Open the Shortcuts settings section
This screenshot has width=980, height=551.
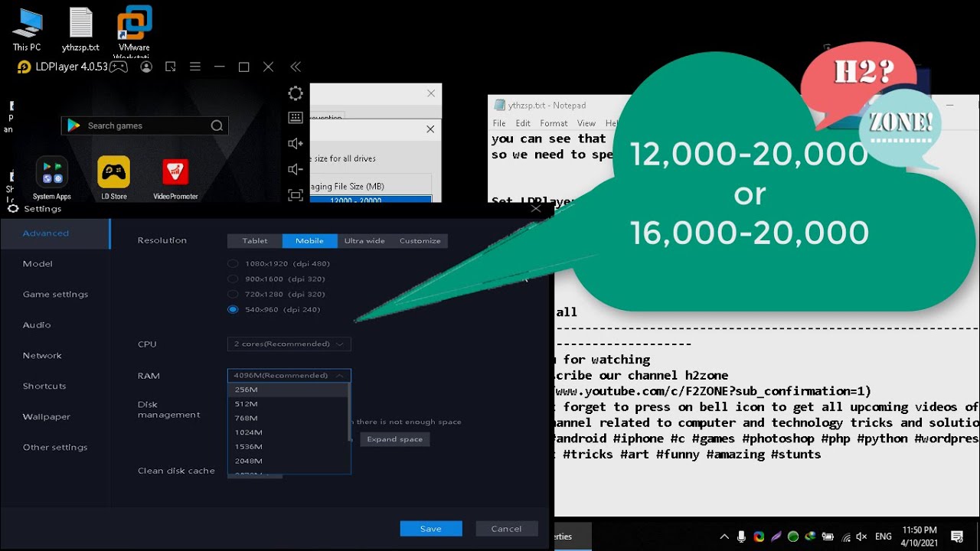(55, 386)
